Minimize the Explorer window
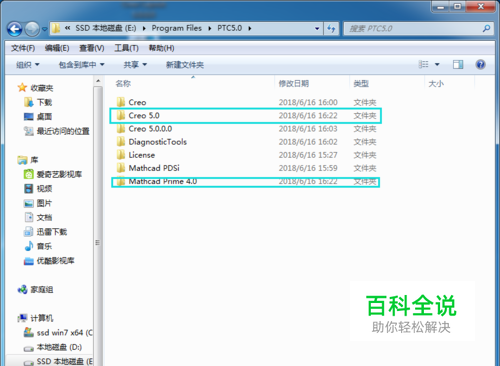 pyautogui.click(x=441, y=6)
